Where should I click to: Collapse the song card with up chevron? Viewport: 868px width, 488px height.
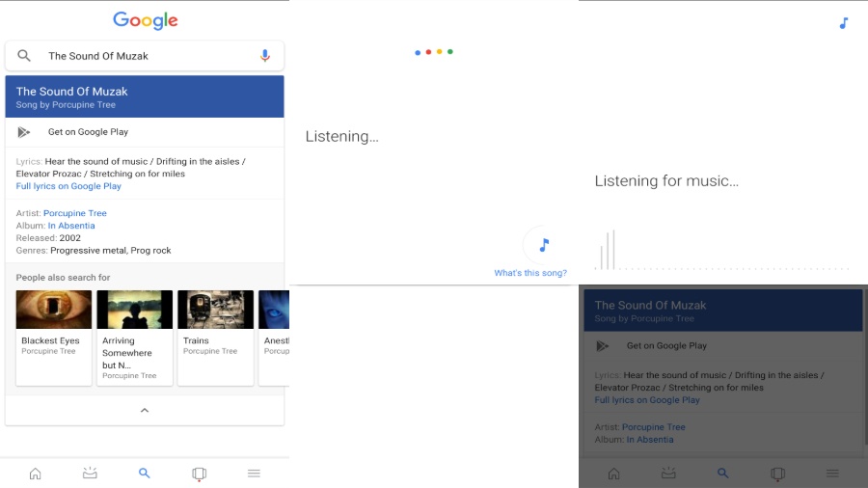145,411
